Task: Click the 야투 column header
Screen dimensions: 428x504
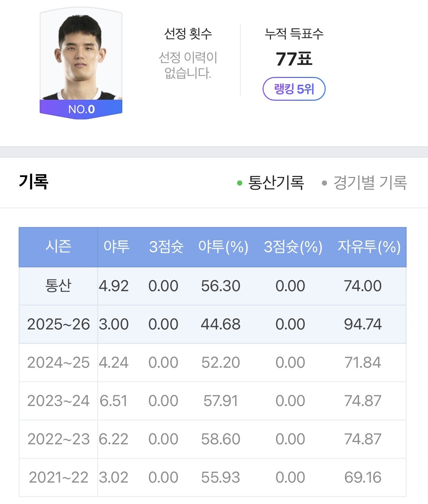Action: (116, 247)
